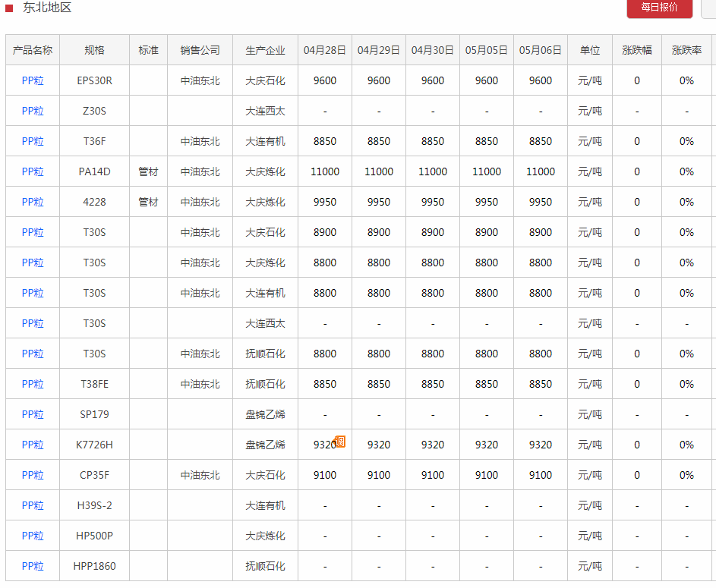Click the orange 调 icon beside 9320
Viewport: 716px width, 588px height.
pos(341,442)
